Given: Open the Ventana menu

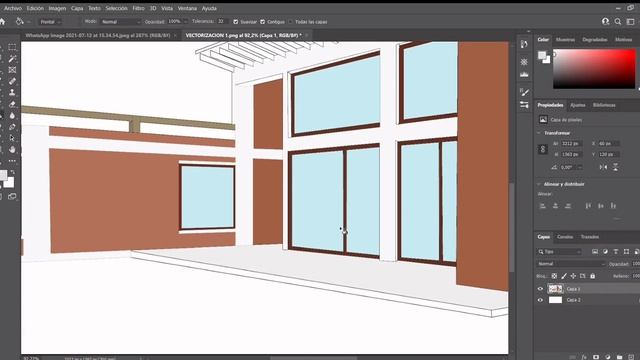Looking at the screenshot, I should point(187,8).
